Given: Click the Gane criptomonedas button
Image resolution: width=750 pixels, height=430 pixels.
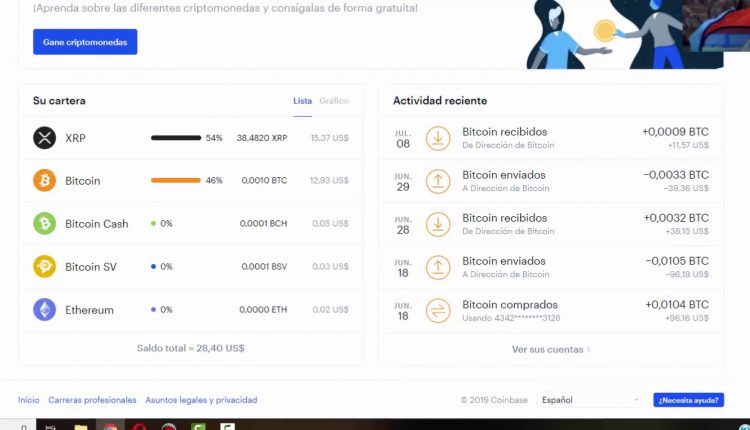Looking at the screenshot, I should [x=85, y=42].
